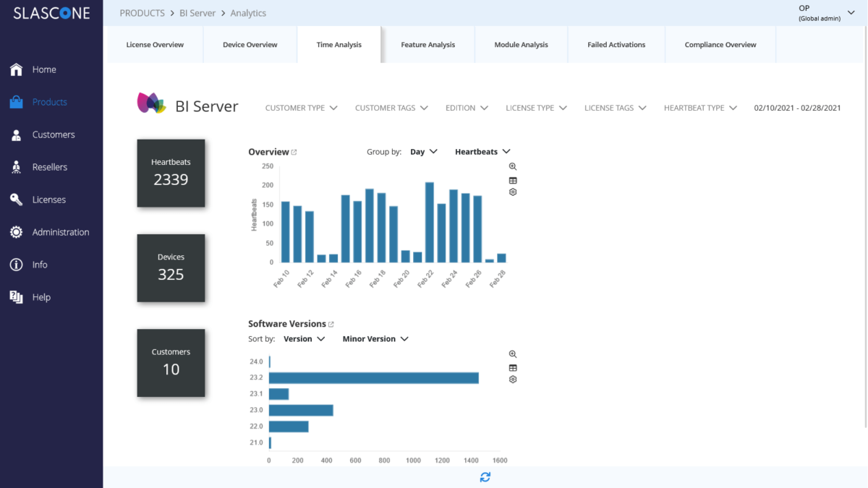Open settings for the Software Versions chart
This screenshot has height=488, width=868.
click(x=512, y=379)
